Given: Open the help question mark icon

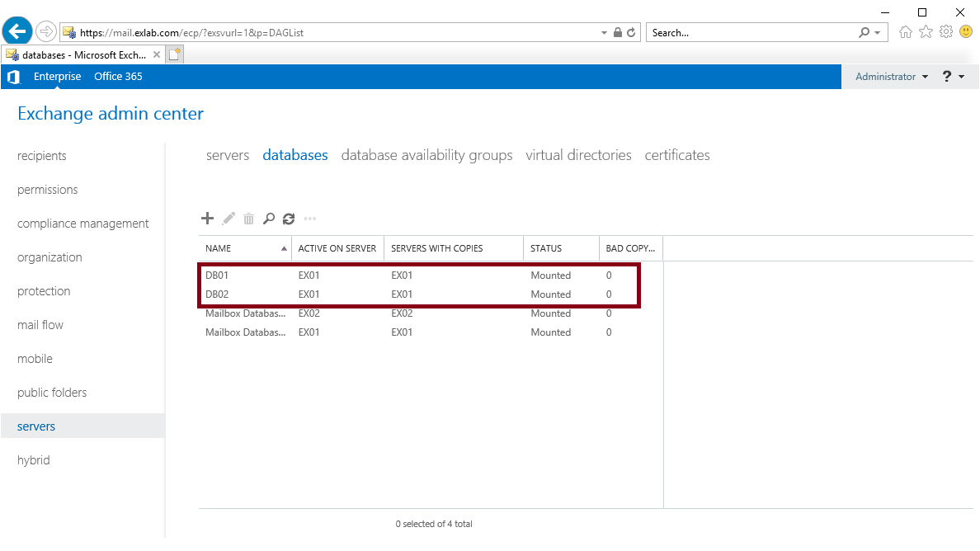Looking at the screenshot, I should 947,76.
